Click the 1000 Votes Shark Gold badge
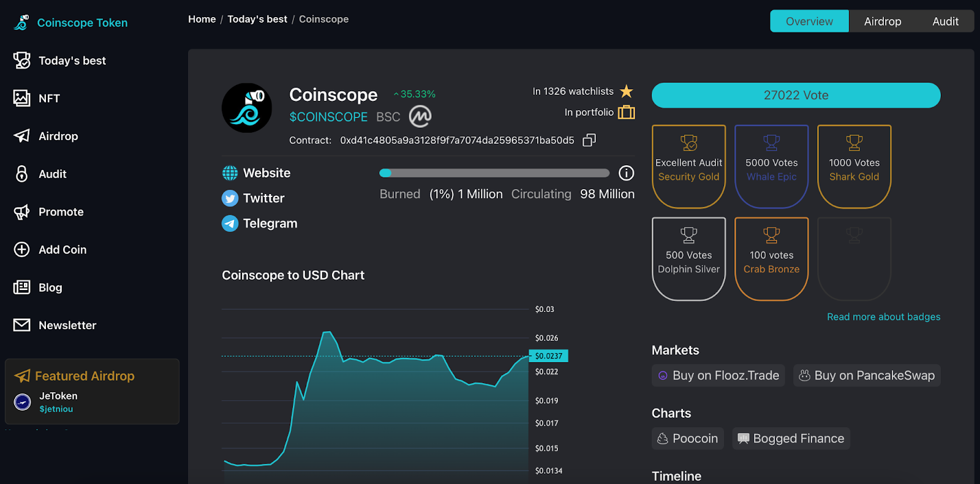This screenshot has height=484, width=980. point(854,166)
